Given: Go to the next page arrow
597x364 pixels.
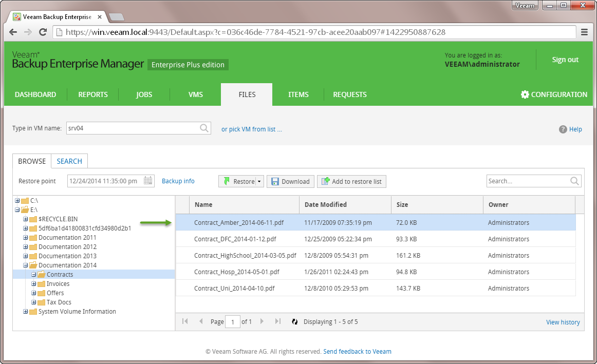Looking at the screenshot, I should (262, 321).
